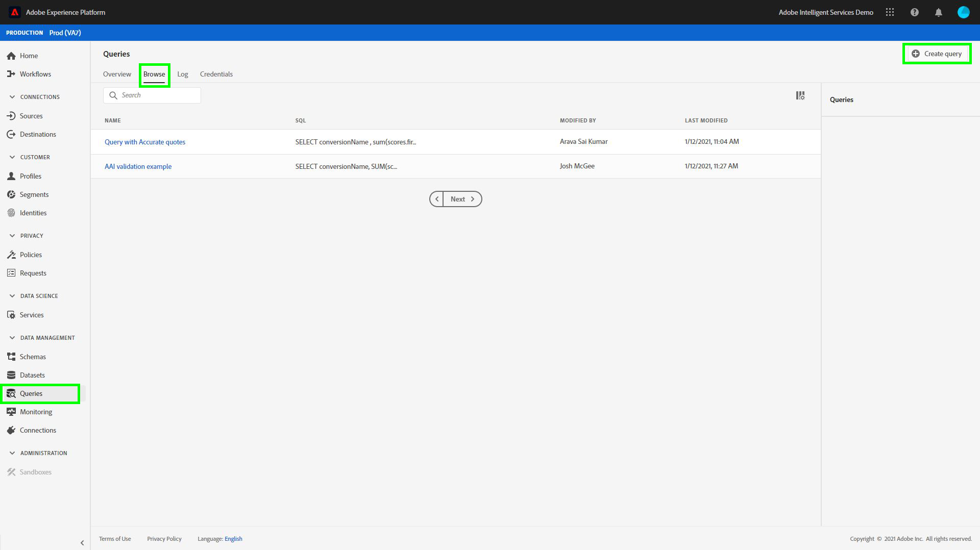Click the Segments icon

[x=11, y=194]
